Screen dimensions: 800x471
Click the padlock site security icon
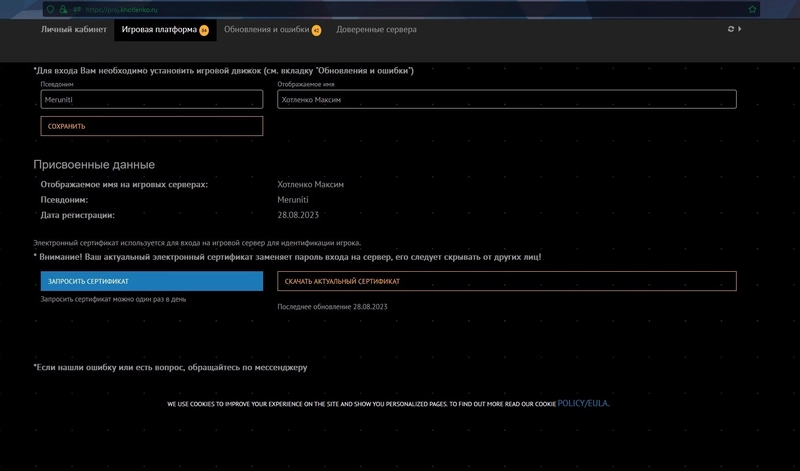[63, 9]
